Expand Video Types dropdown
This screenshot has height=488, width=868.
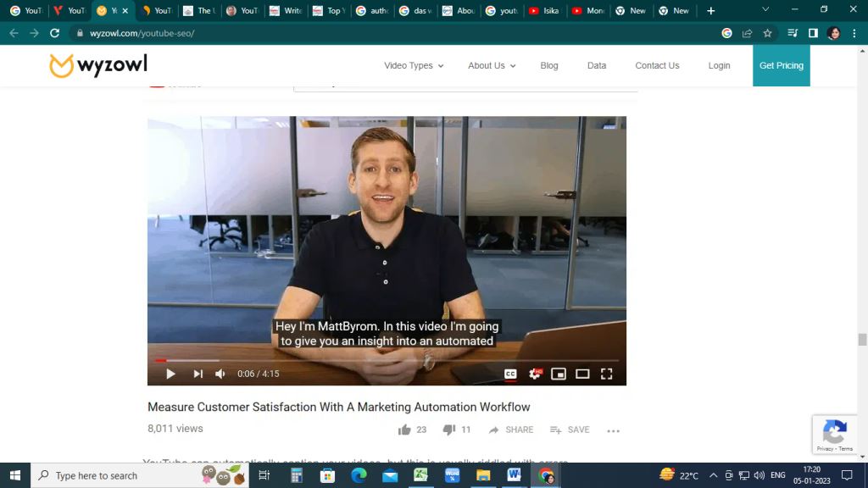(414, 65)
